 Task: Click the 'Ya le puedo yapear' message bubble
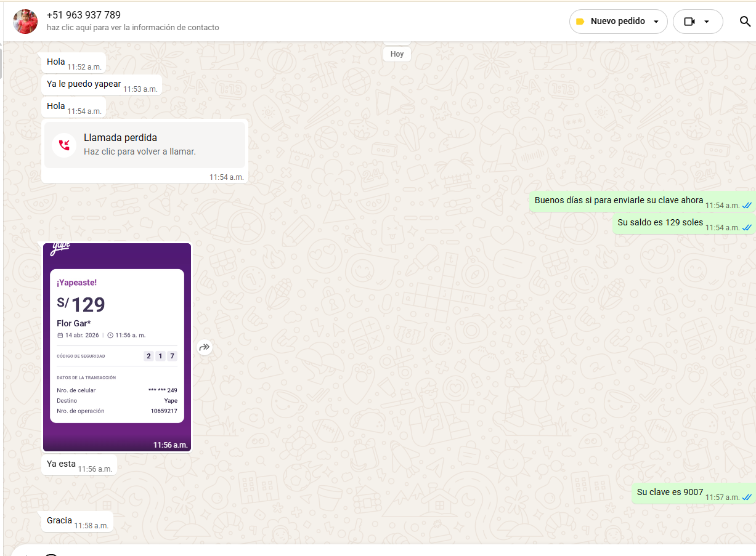84,84
